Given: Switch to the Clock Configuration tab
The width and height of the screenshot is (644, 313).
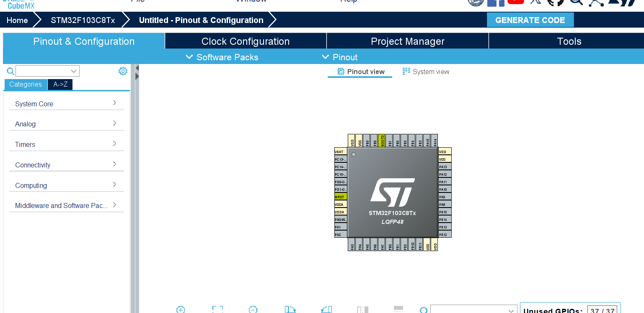Looking at the screenshot, I should (x=246, y=41).
